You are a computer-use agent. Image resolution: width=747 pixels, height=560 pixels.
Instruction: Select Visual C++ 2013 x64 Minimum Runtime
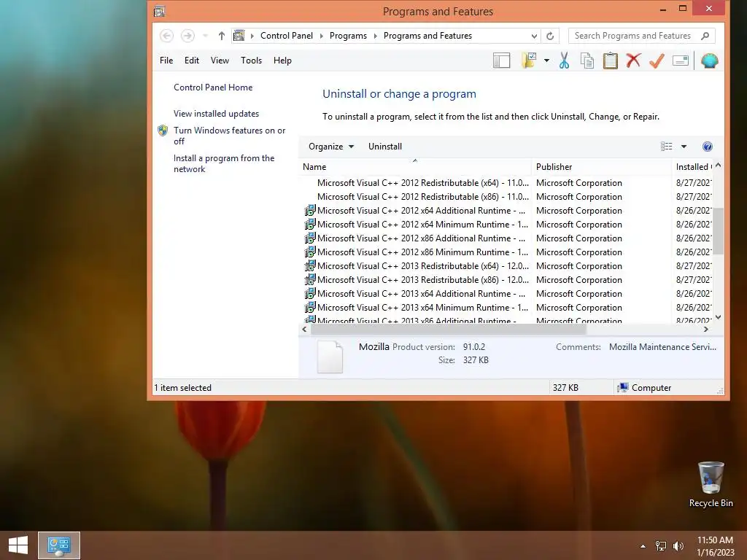[x=508, y=307]
